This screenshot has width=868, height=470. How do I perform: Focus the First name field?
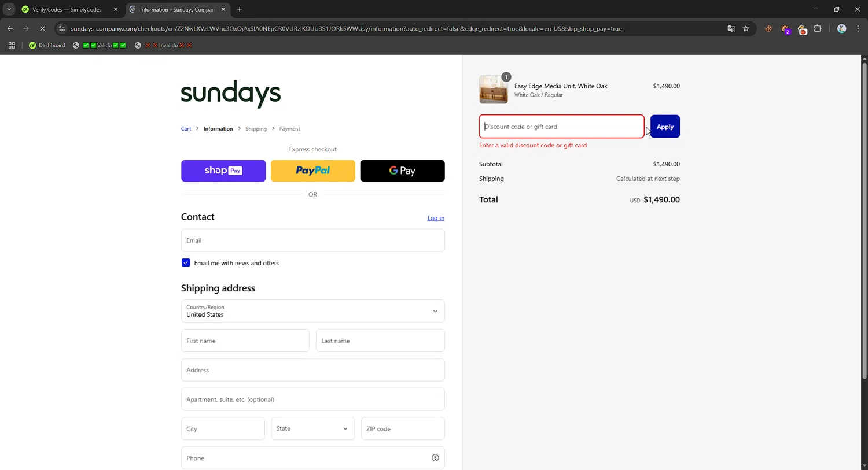pos(245,341)
